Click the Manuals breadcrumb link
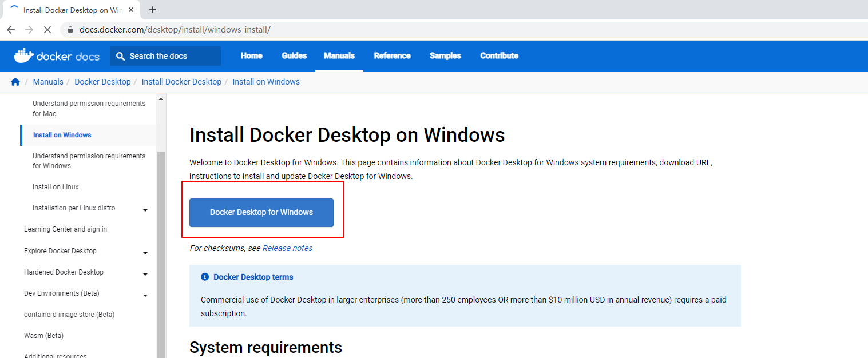The height and width of the screenshot is (358, 868). pos(48,82)
